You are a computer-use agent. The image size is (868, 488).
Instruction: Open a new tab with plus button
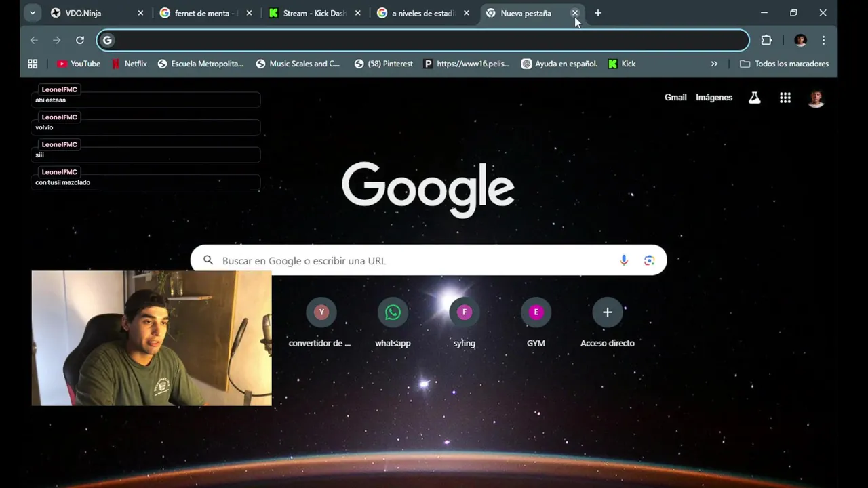pyautogui.click(x=597, y=13)
